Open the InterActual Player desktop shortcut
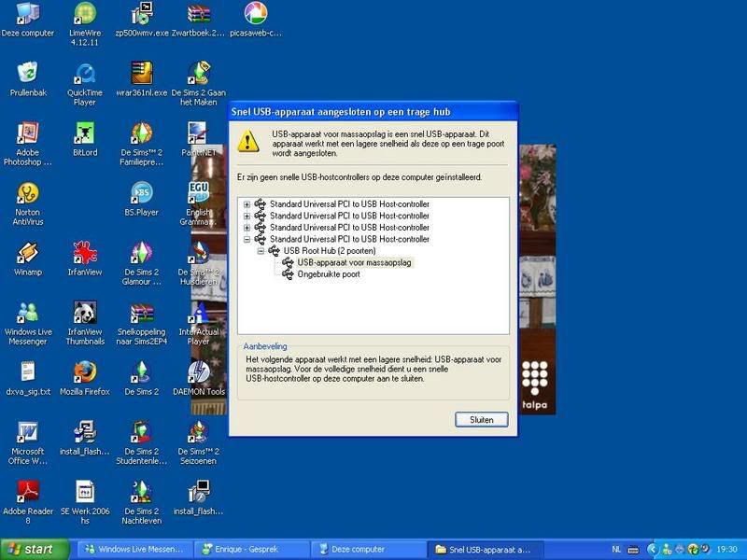 click(x=198, y=323)
